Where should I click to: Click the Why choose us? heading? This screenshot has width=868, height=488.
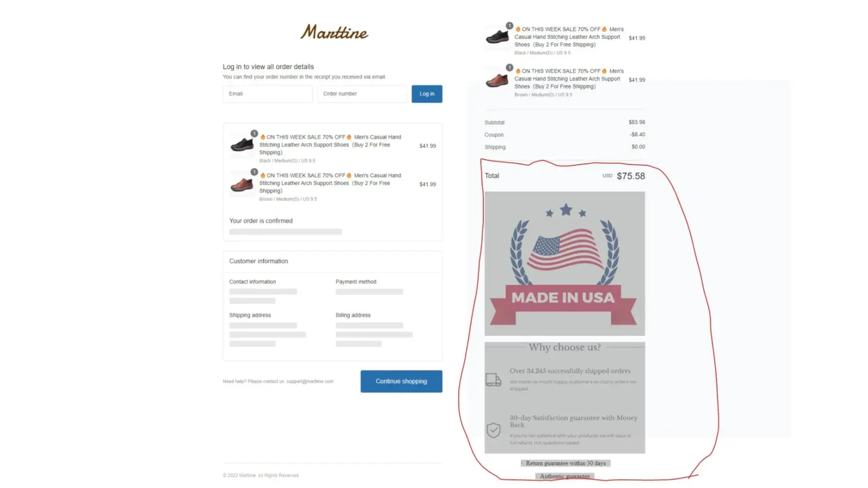(x=564, y=347)
